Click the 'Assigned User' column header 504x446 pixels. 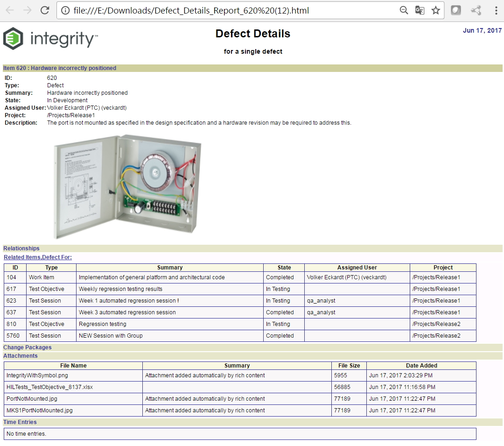coord(357,268)
